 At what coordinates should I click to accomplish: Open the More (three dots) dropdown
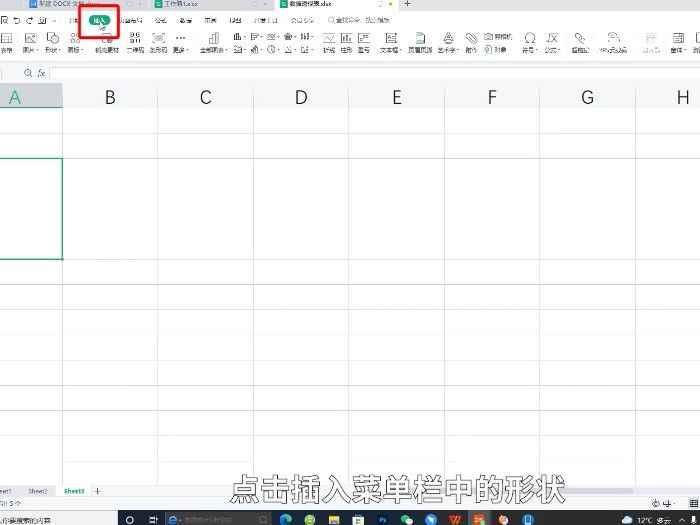tap(181, 42)
